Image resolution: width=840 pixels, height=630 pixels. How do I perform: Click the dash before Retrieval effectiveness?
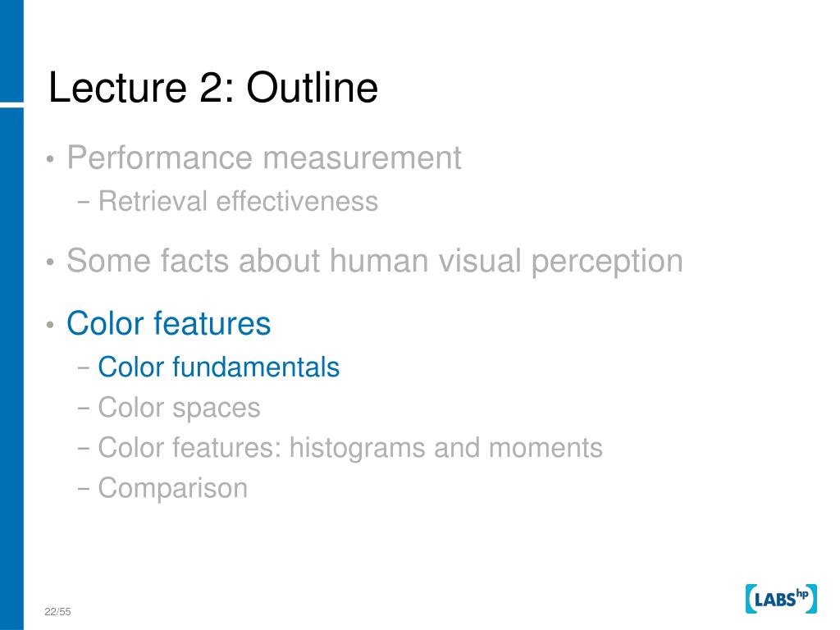click(84, 203)
